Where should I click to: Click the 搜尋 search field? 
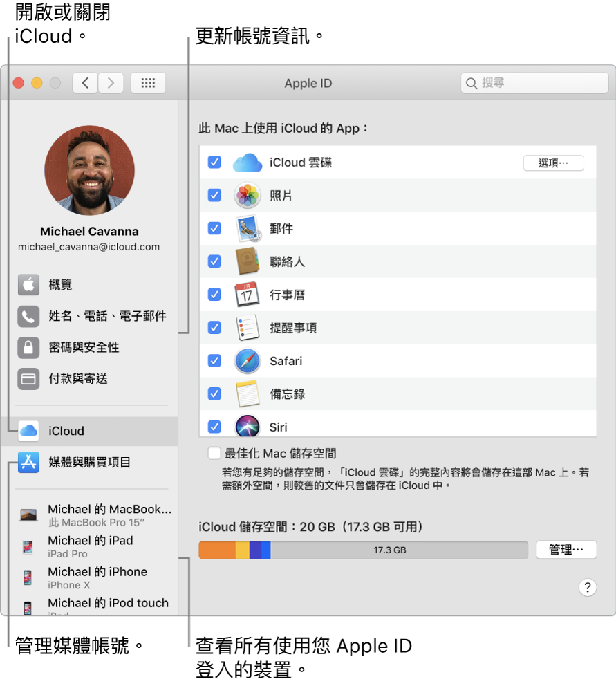point(534,83)
